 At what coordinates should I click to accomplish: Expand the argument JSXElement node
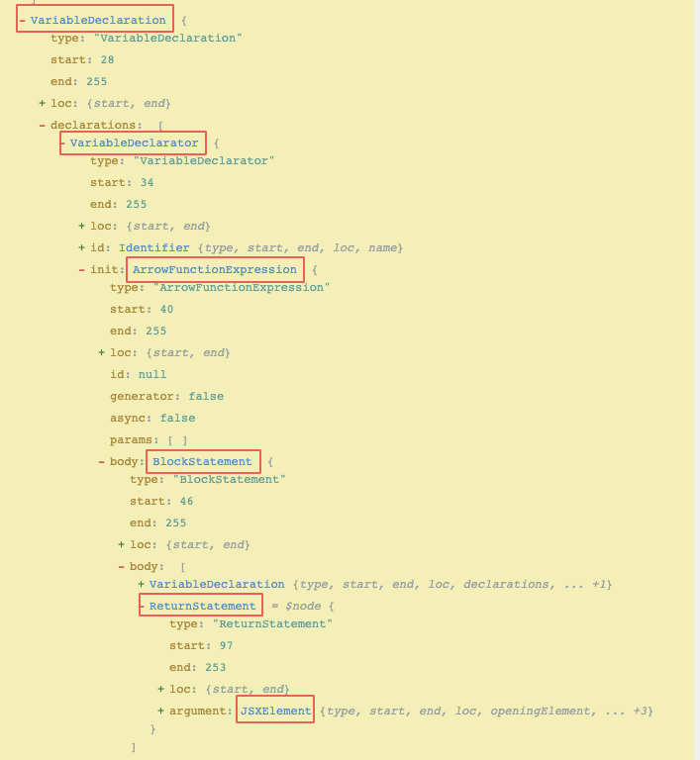[x=161, y=711]
